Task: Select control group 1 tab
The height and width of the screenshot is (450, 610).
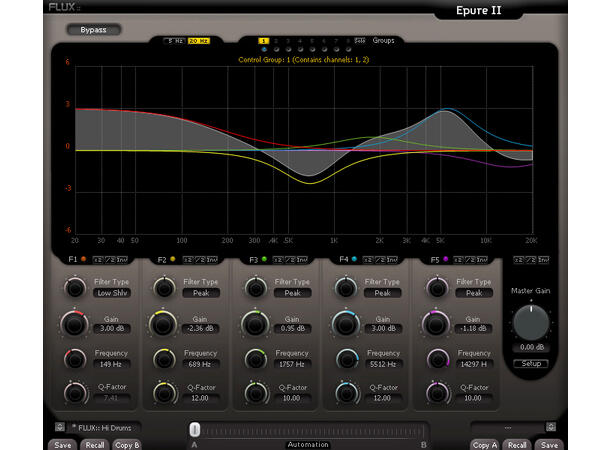Action: point(263,41)
